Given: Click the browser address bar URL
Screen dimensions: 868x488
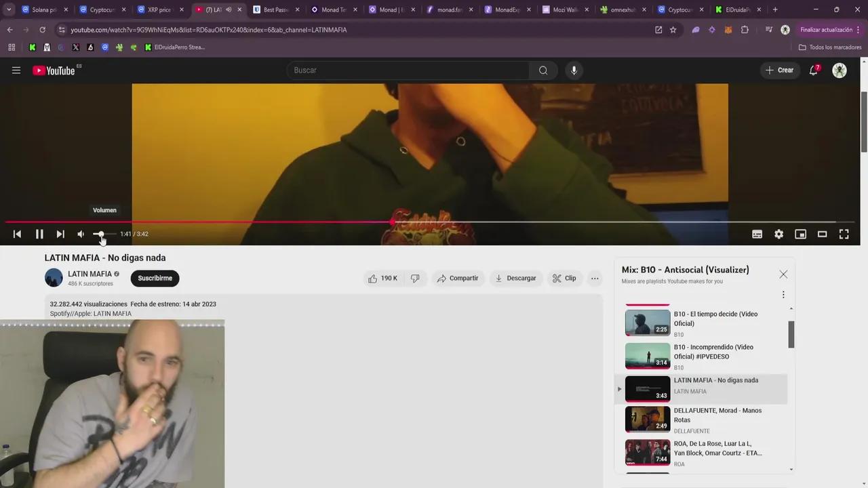Looking at the screenshot, I should click(208, 30).
